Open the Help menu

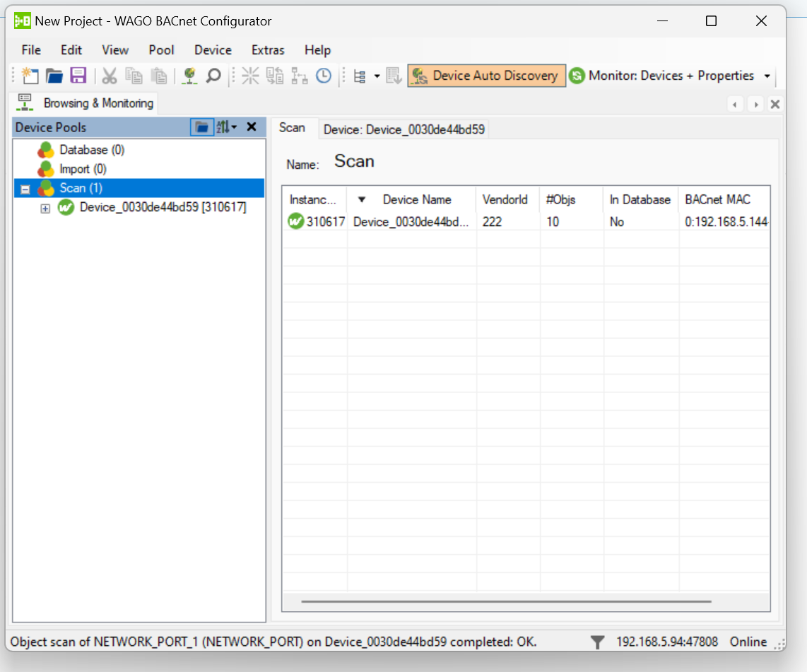tap(317, 50)
